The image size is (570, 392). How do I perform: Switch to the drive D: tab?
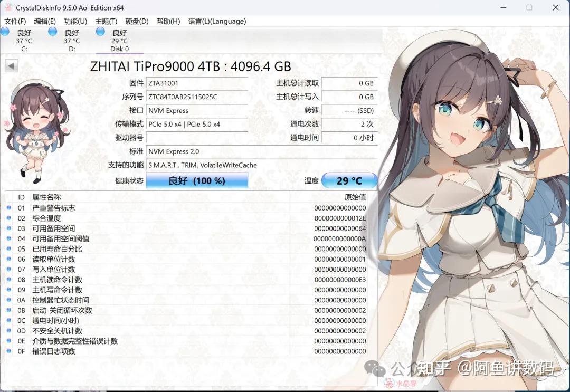pos(69,40)
